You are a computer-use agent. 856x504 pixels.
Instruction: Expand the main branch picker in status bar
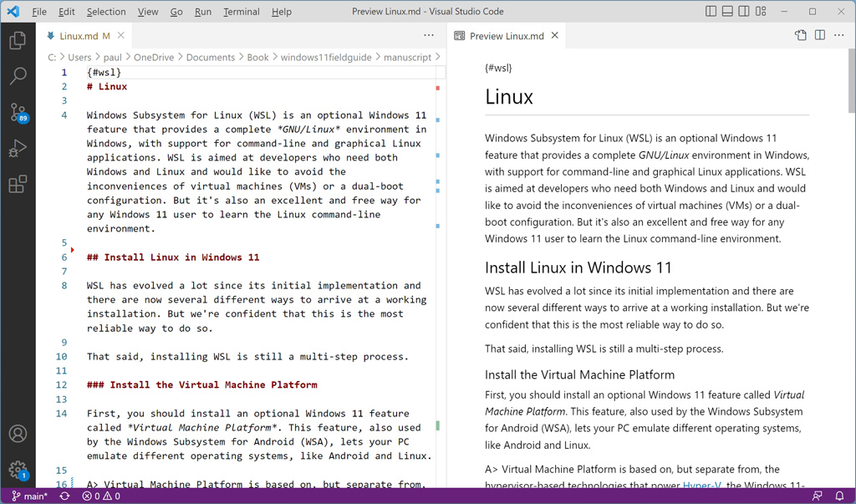pos(30,496)
